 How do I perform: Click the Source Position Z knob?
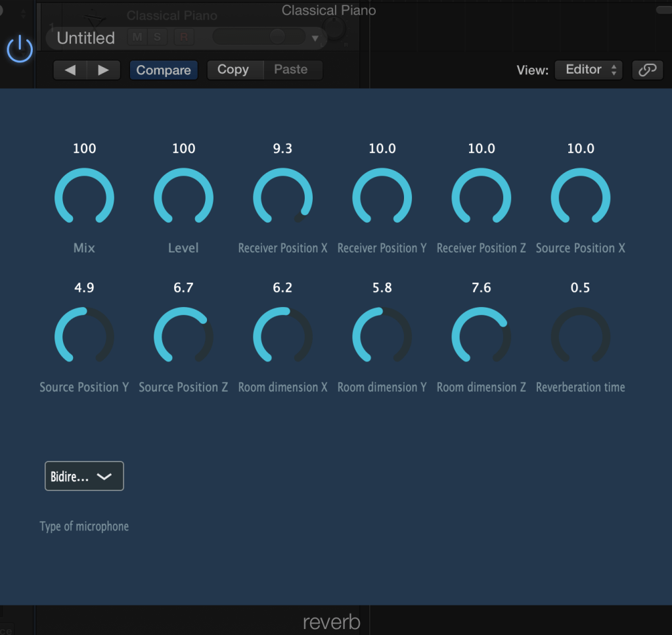coord(183,337)
